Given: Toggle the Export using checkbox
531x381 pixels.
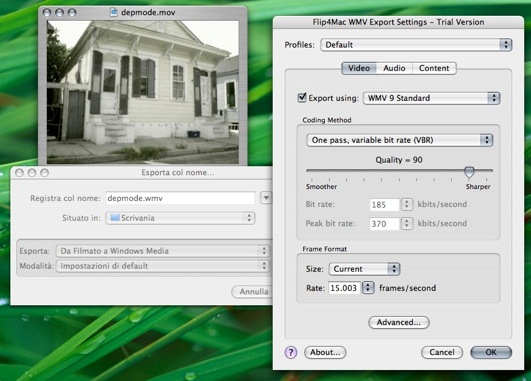Looking at the screenshot, I should pyautogui.click(x=302, y=98).
